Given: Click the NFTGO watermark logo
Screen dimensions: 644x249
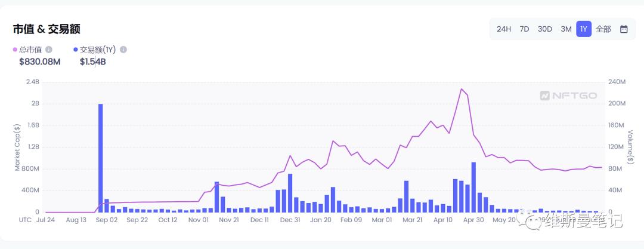Looking at the screenshot, I should click(568, 95).
